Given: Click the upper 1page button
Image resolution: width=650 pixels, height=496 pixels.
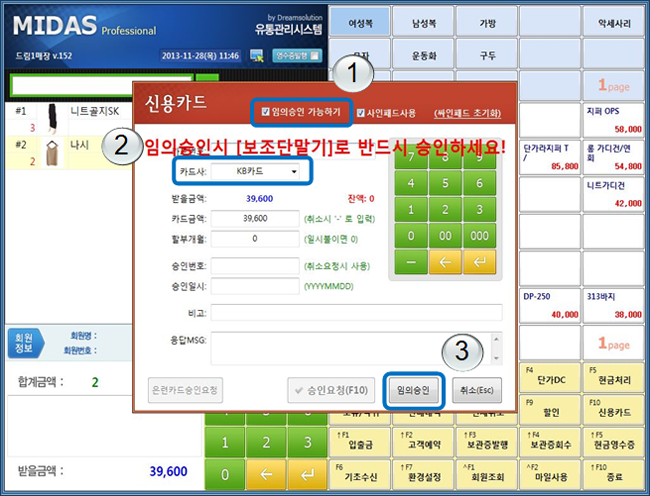Looking at the screenshot, I should pos(614,86).
